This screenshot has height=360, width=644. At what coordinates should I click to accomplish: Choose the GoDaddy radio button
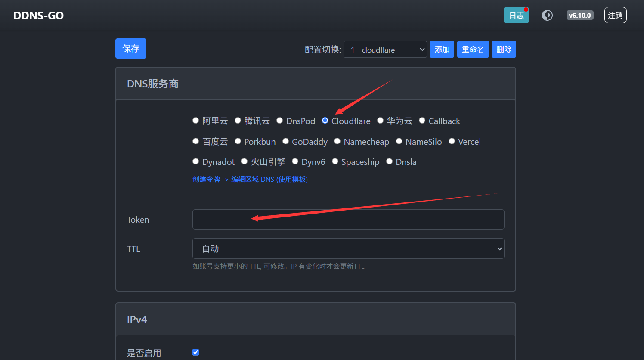click(x=285, y=141)
